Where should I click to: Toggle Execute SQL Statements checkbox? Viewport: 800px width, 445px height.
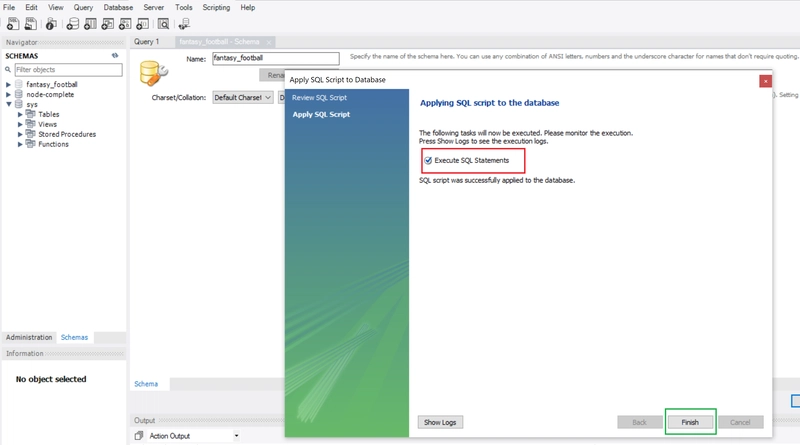(x=428, y=160)
